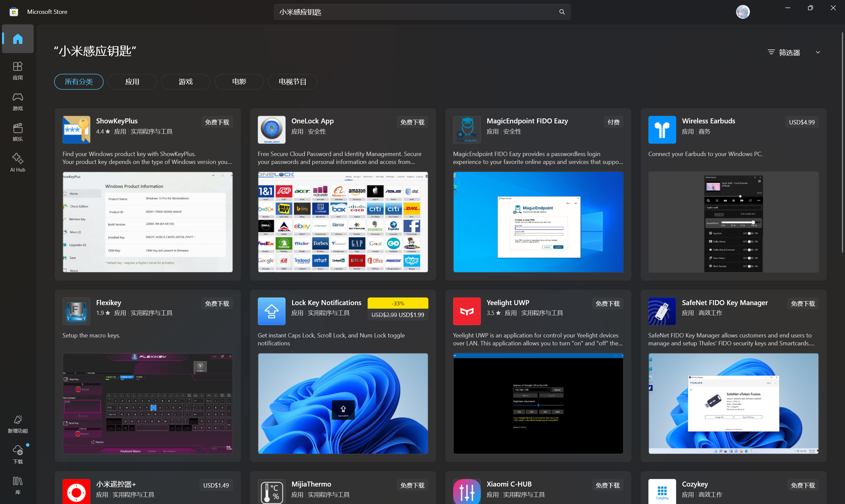Click the search box containing 小米感应钥匙
The width and height of the screenshot is (845, 504).
tap(422, 12)
